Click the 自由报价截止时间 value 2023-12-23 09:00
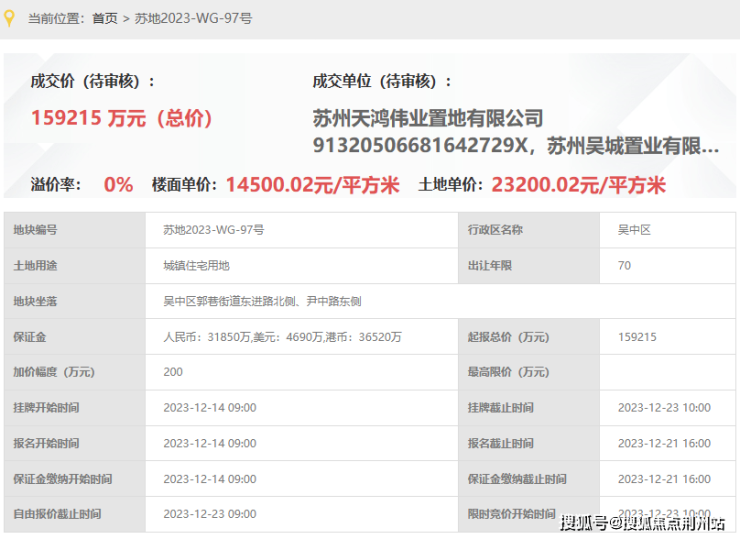The image size is (740, 539). click(x=210, y=514)
